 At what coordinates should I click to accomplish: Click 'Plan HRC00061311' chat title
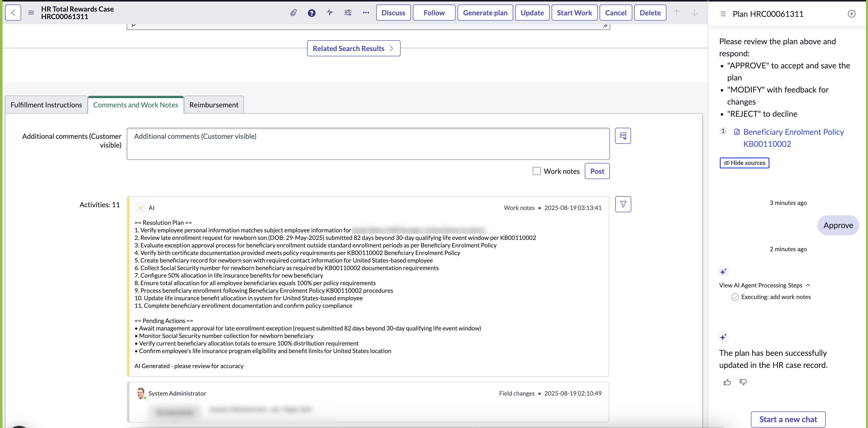coord(768,14)
